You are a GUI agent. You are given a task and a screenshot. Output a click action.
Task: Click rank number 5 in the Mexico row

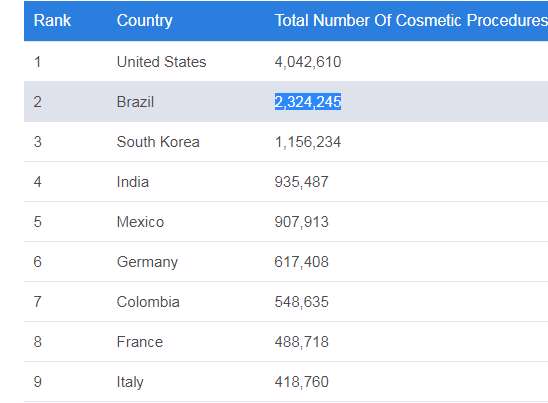(x=37, y=222)
